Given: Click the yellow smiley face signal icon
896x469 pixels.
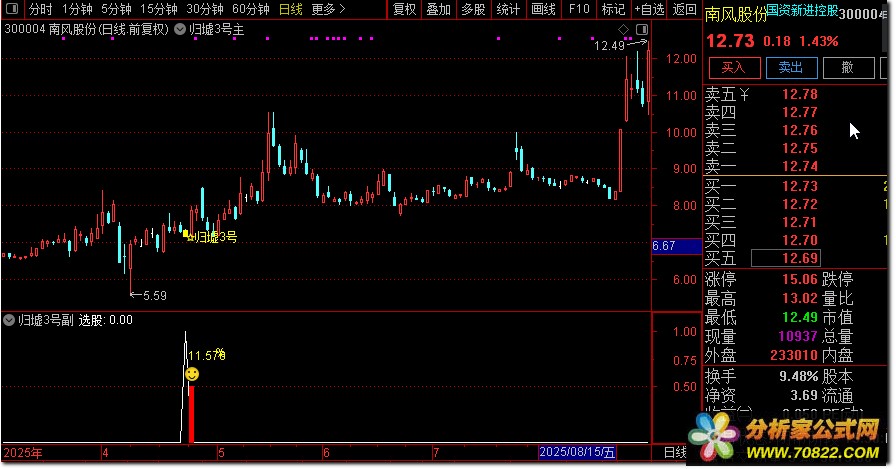Looking at the screenshot, I should click(192, 374).
